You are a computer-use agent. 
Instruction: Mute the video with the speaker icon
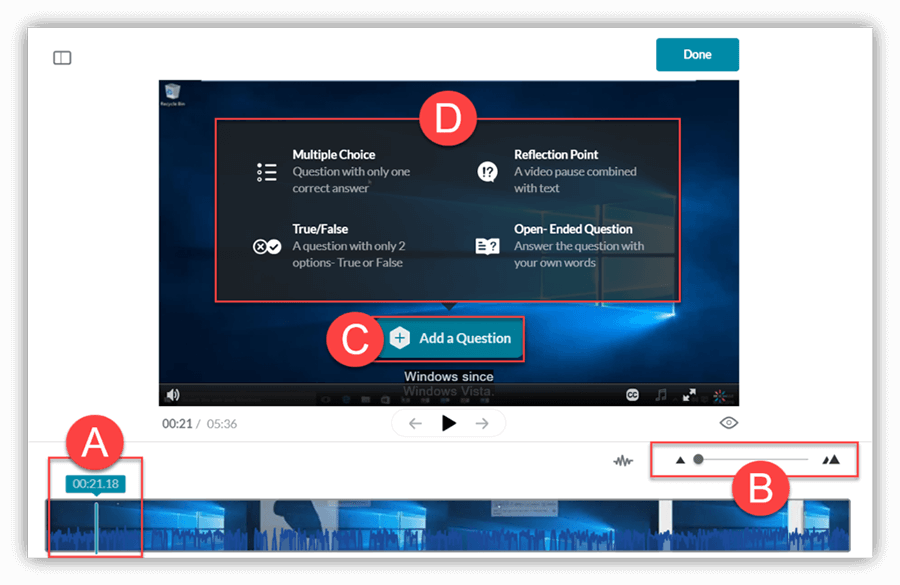(173, 395)
